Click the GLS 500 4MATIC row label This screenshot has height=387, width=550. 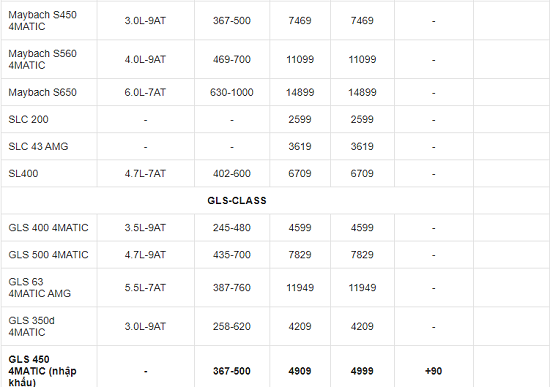48,255
